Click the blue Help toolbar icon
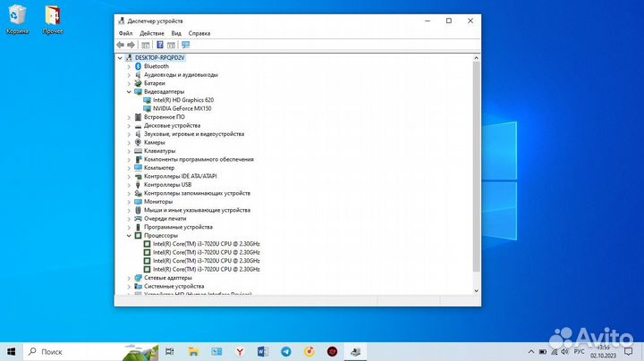 click(x=160, y=44)
